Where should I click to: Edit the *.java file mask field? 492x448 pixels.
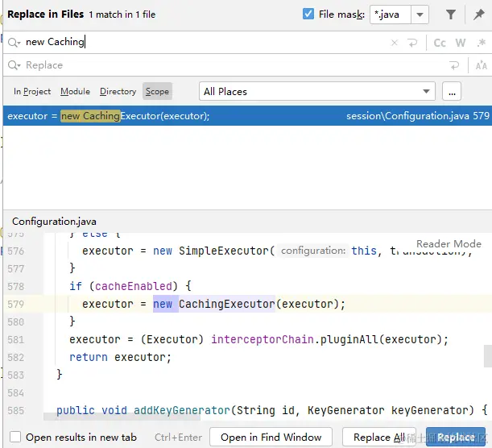coord(391,15)
